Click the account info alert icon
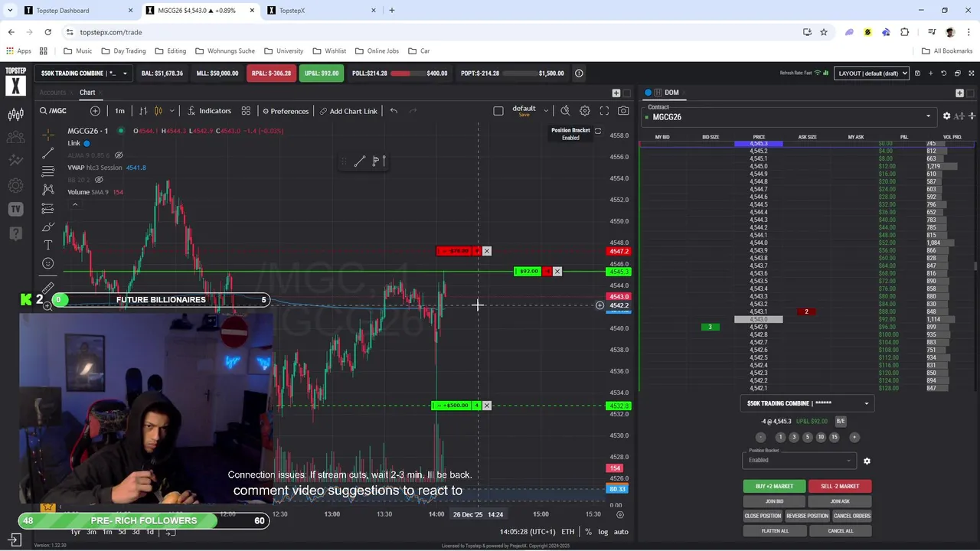 coord(579,73)
